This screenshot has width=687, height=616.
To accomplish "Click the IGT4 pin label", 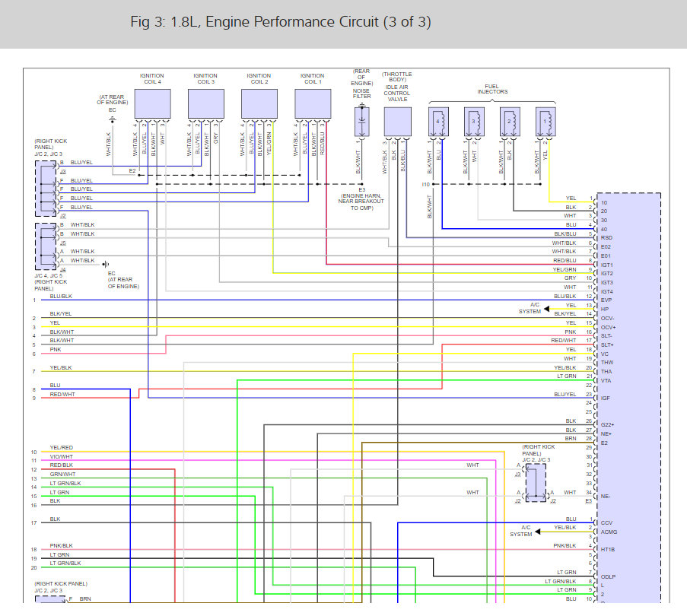I will [607, 291].
